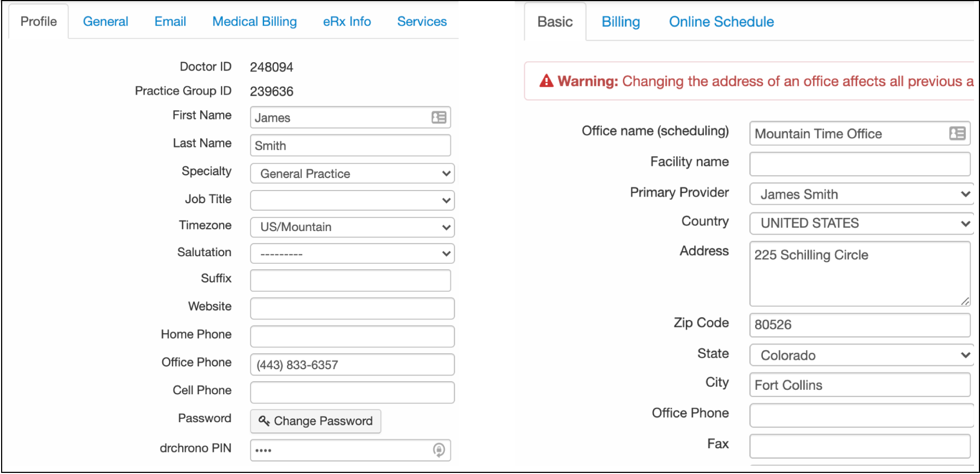
Task: Open the Medical Billing tab
Action: (x=255, y=21)
